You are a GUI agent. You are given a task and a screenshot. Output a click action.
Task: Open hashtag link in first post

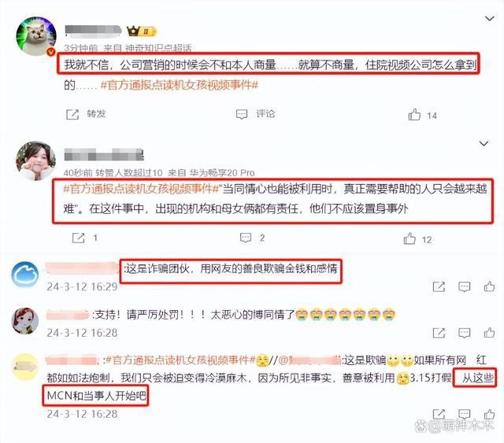[x=180, y=85]
